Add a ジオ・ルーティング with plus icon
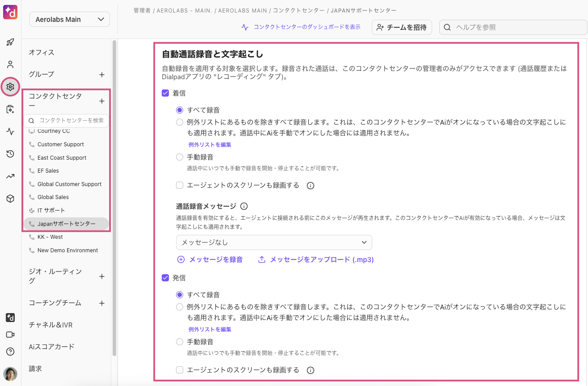588x386 pixels. pyautogui.click(x=102, y=276)
